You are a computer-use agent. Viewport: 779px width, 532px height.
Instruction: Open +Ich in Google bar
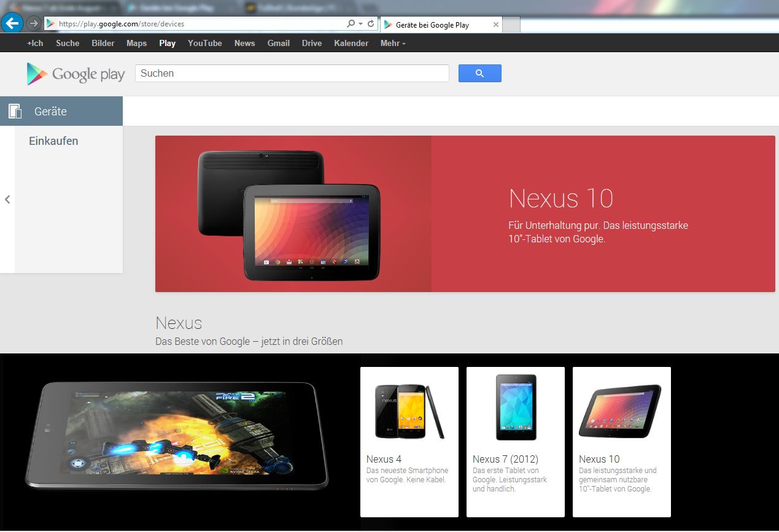tap(35, 43)
